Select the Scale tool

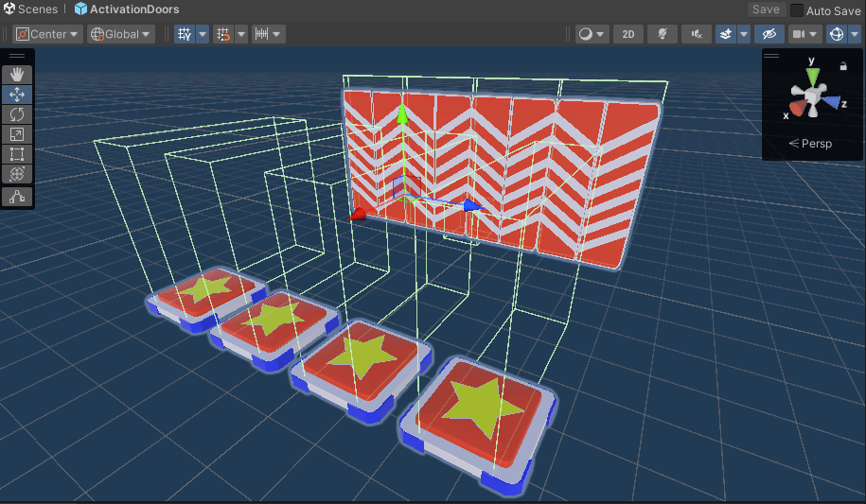pos(17,134)
